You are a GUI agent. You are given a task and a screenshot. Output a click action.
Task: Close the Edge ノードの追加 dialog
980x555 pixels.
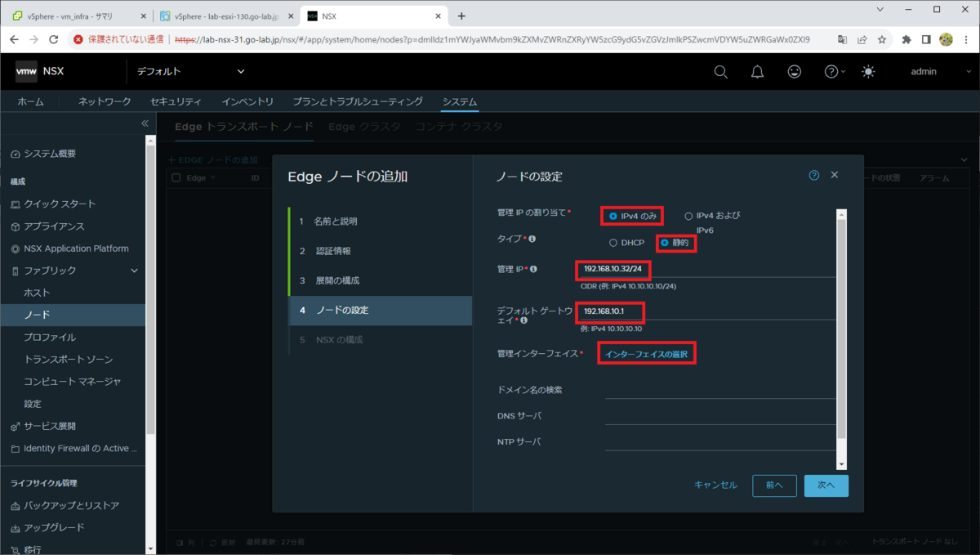point(835,176)
